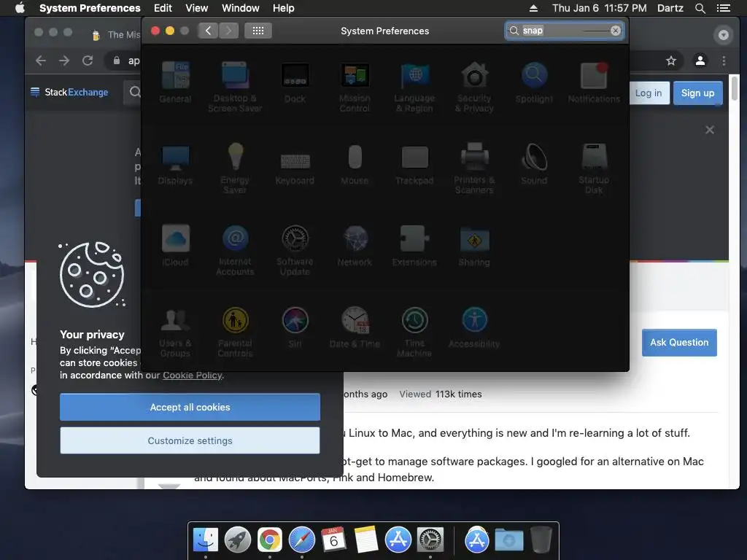
Task: Open Sharing preferences
Action: click(x=474, y=246)
